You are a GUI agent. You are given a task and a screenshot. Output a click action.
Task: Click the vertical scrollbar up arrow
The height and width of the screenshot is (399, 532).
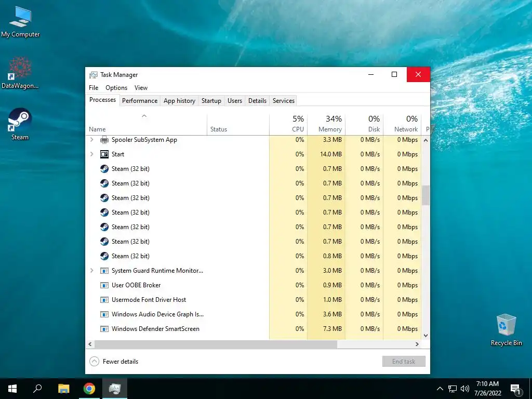click(425, 140)
